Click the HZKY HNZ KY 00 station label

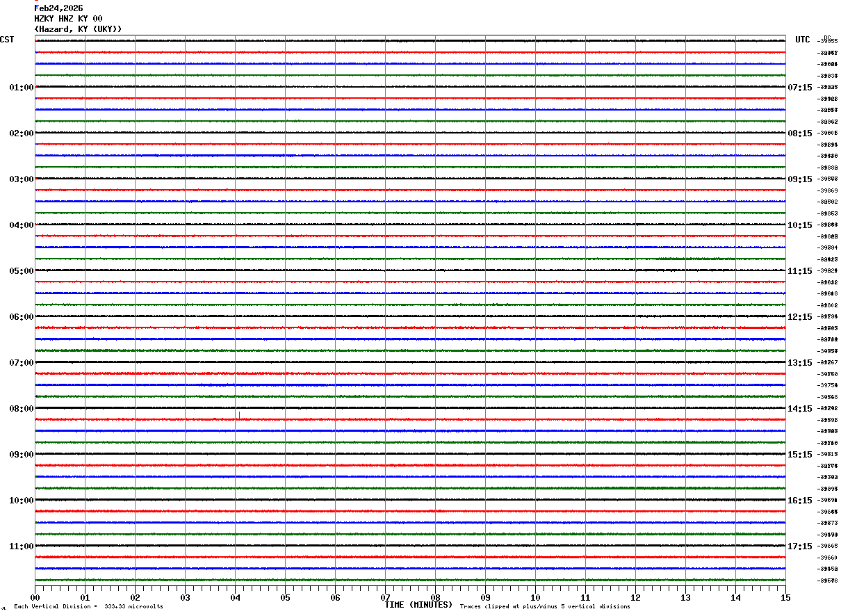coord(68,19)
